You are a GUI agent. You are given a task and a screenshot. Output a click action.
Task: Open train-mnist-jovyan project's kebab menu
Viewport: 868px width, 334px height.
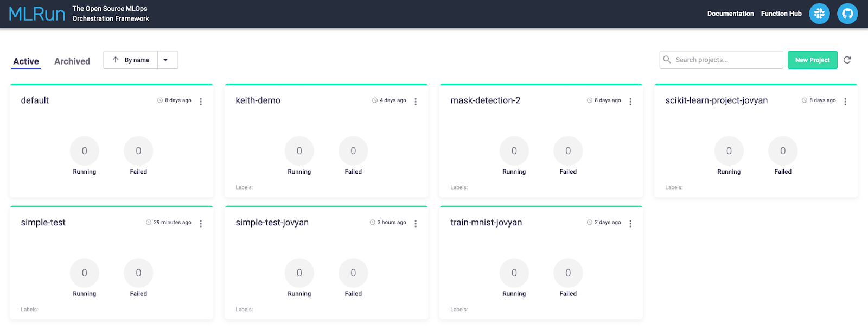[x=630, y=224]
